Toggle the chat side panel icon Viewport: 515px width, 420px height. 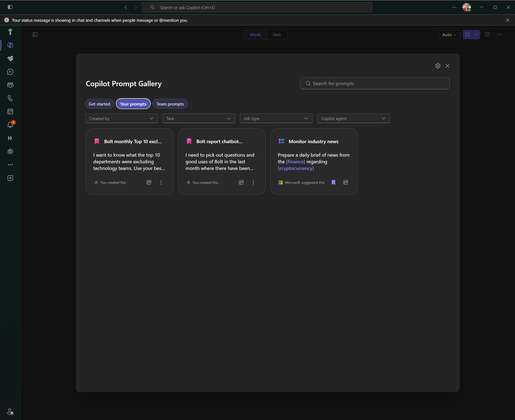35,35
